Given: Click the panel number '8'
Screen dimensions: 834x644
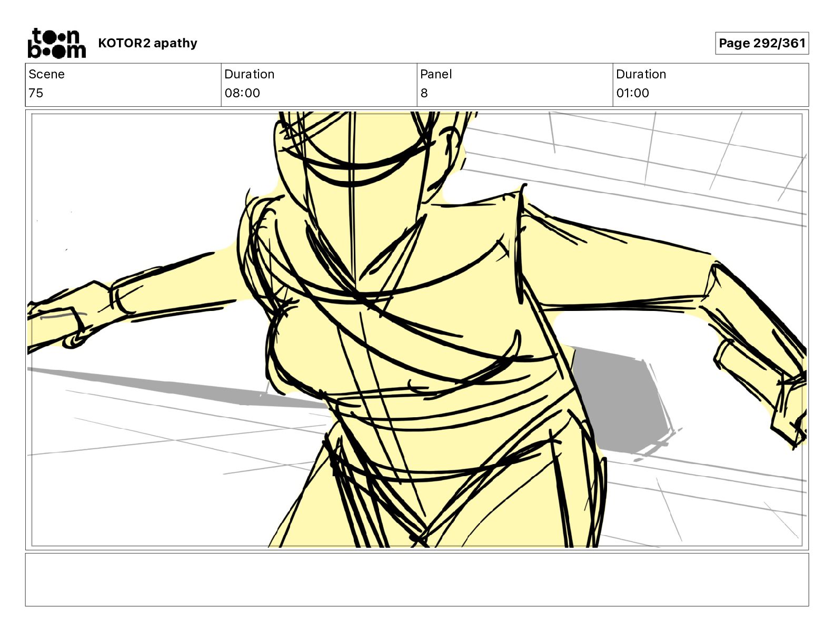Looking at the screenshot, I should [424, 93].
